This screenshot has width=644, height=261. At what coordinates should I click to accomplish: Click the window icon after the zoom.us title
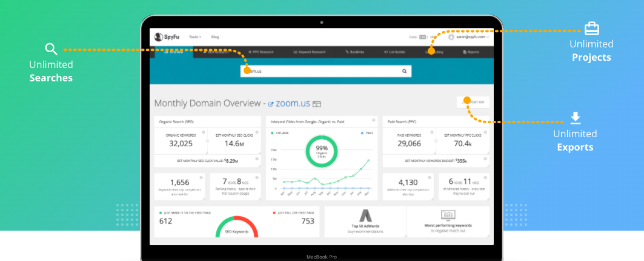point(317,104)
